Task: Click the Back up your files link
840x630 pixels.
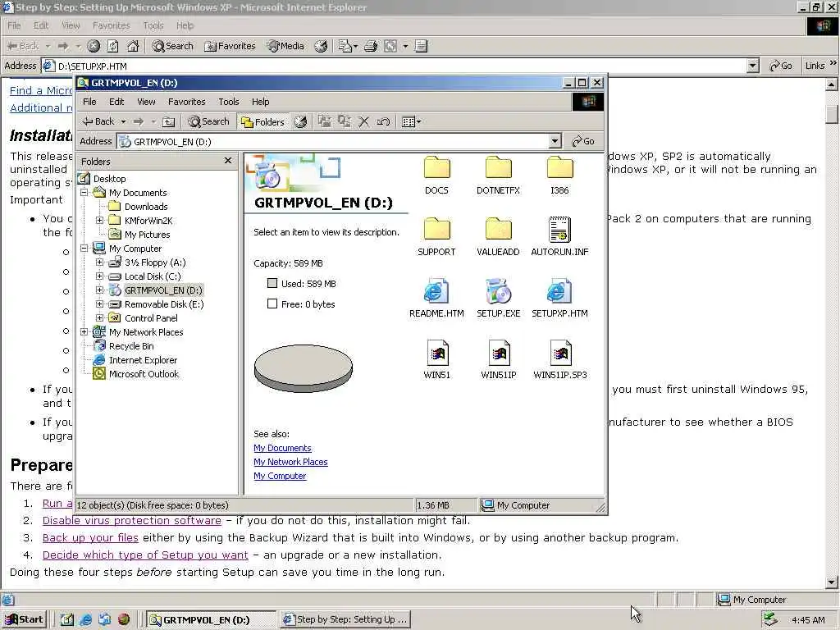Action: point(90,537)
